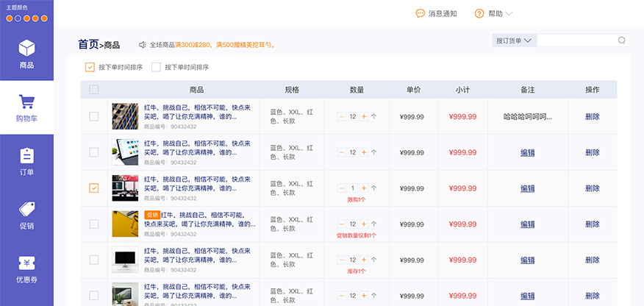Uncheck the checked third product row checkbox
Image resolution: width=644 pixels, height=306 pixels.
pos(93,188)
